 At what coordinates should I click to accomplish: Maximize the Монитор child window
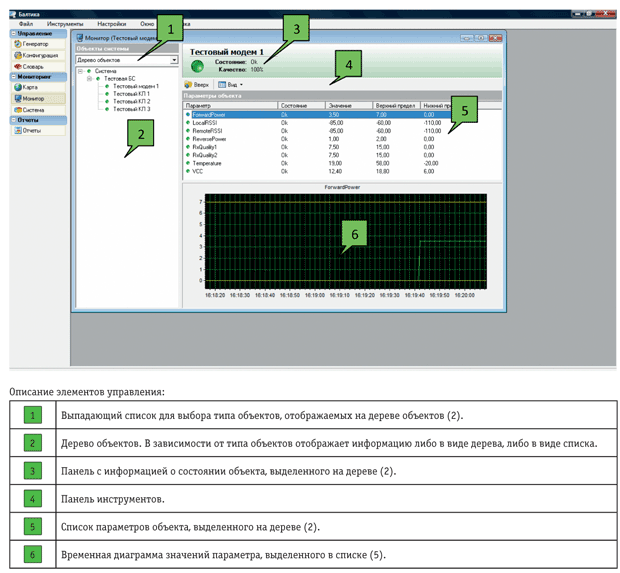click(481, 38)
